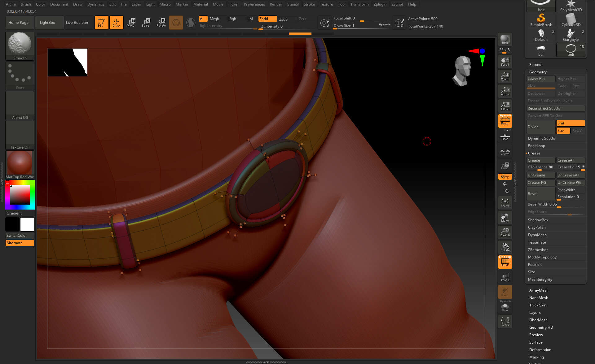Expand the Deformation palette section
This screenshot has height=364, width=595.
click(540, 350)
